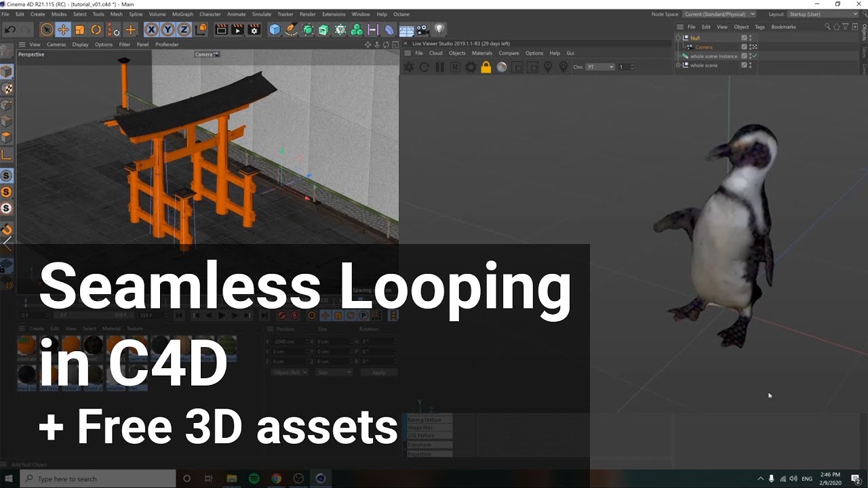Screen dimensions: 868x488
Task: Collapse the Null object tree node
Action: pyautogui.click(x=678, y=38)
